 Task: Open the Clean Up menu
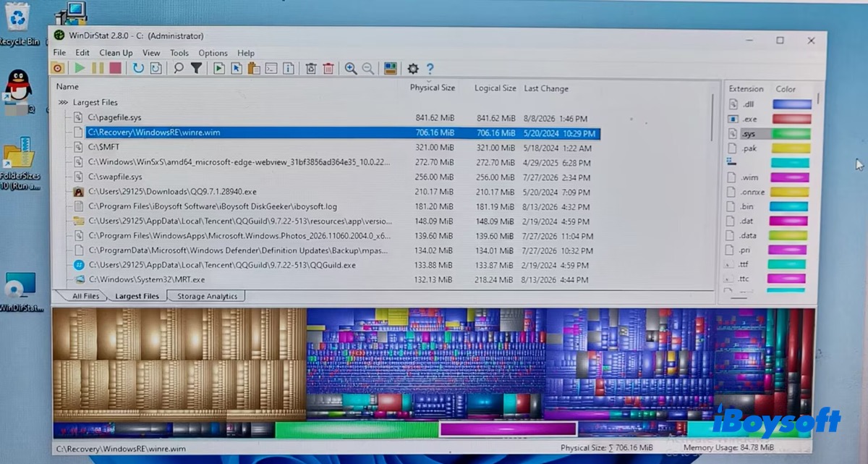point(116,53)
